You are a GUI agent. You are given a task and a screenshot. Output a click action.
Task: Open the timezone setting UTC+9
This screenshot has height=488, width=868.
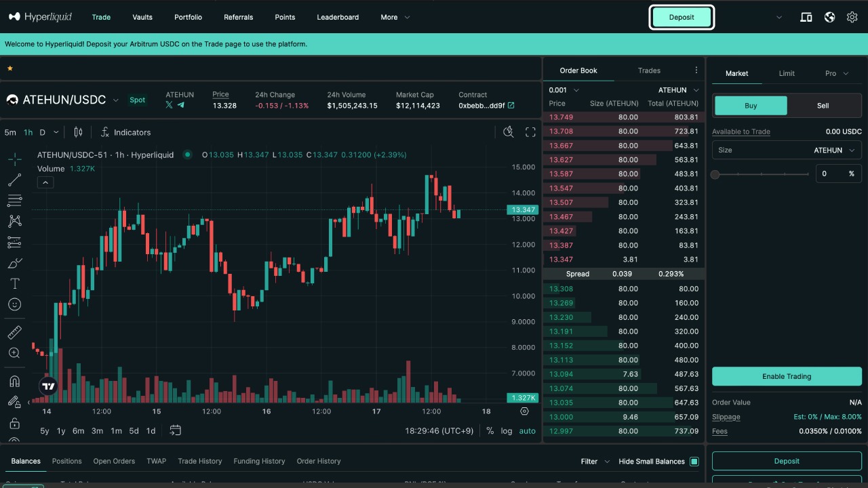439,430
